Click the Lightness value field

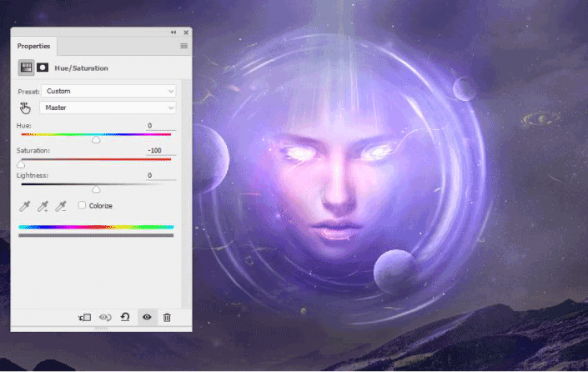click(160, 175)
